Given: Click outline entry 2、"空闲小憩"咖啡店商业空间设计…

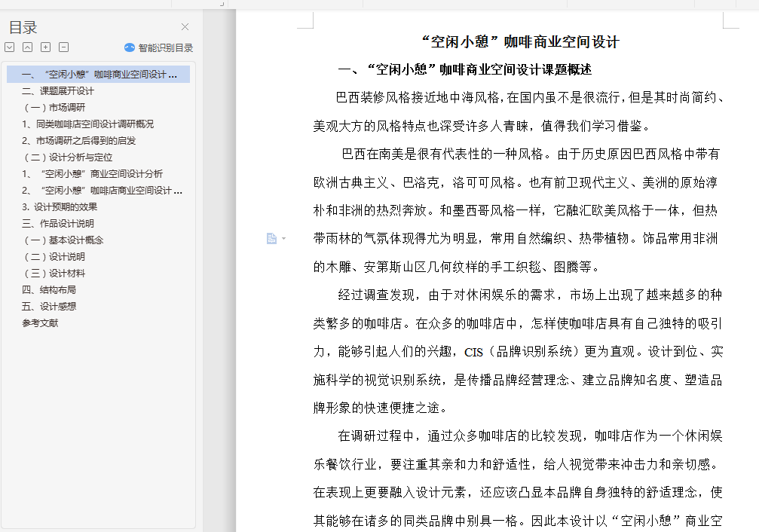Looking at the screenshot, I should pos(102,190).
